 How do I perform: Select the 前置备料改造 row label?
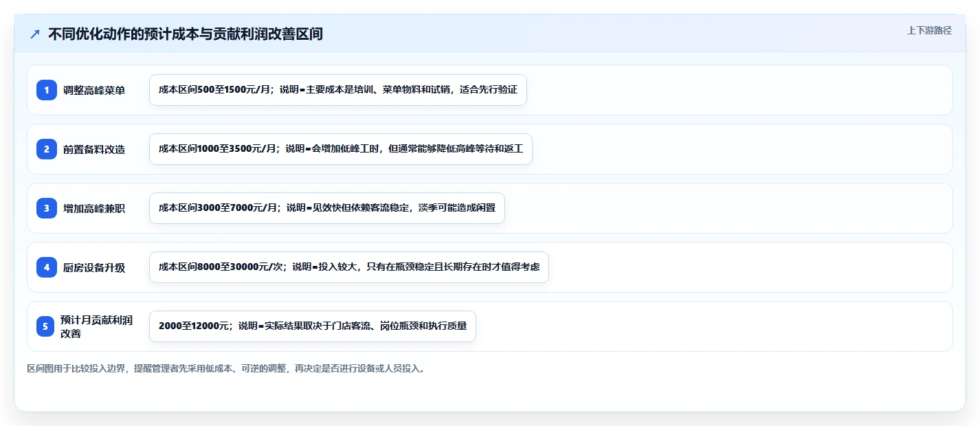[94, 149]
